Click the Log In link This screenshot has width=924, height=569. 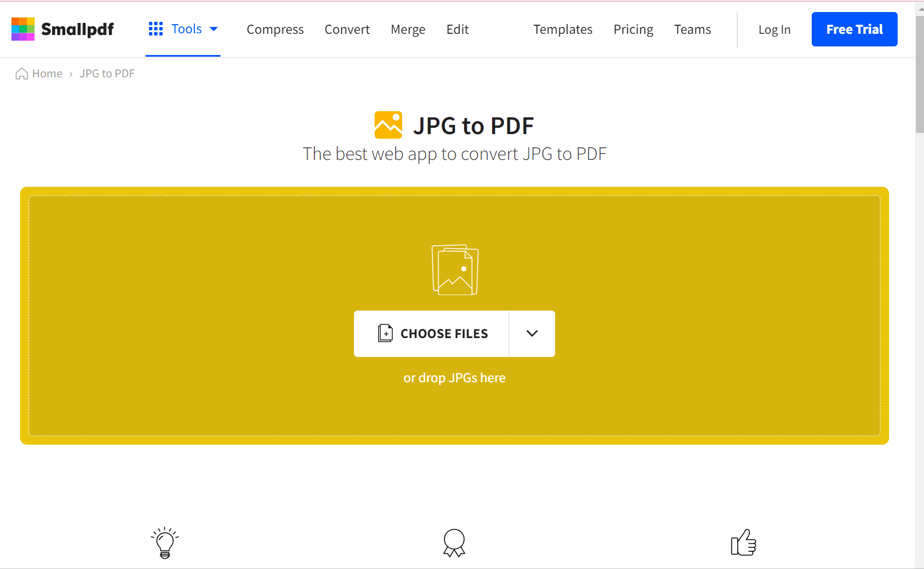click(x=774, y=29)
